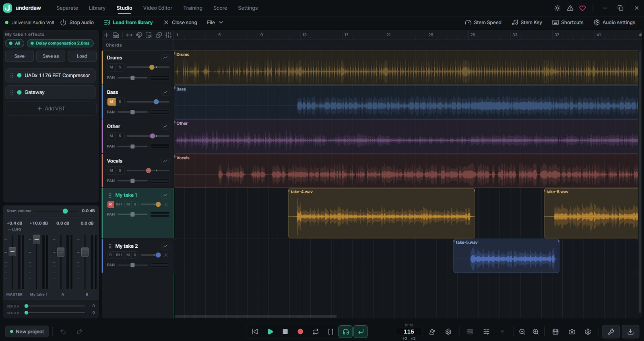Toggle loop playback in the transport bar
The image size is (644, 341).
click(316, 332)
